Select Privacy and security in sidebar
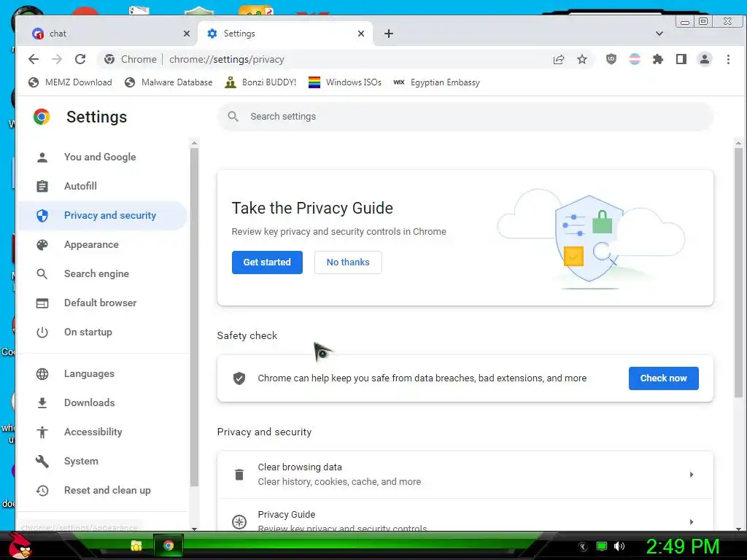Image resolution: width=747 pixels, height=560 pixels. coord(102,215)
